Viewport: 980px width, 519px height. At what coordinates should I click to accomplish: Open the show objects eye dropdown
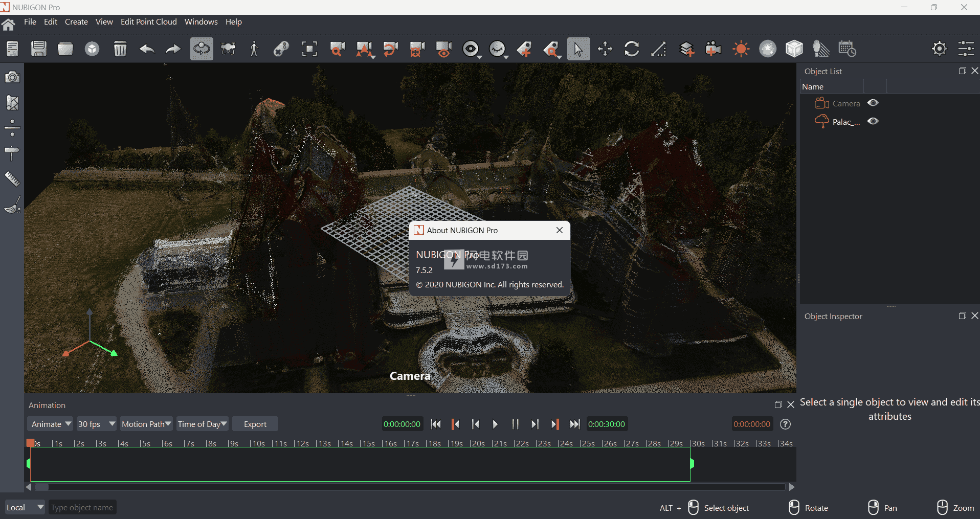472,49
